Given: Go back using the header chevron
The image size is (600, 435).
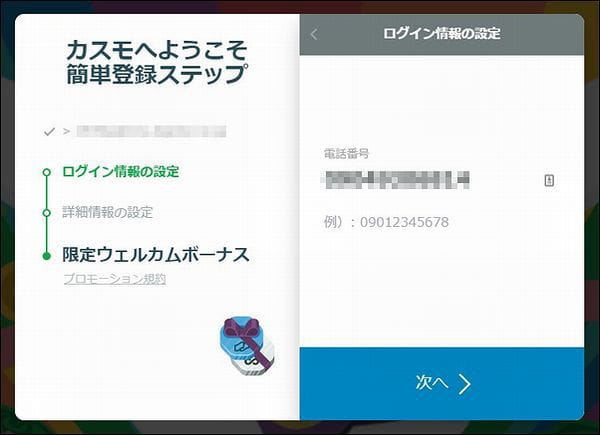Looking at the screenshot, I should [x=314, y=34].
